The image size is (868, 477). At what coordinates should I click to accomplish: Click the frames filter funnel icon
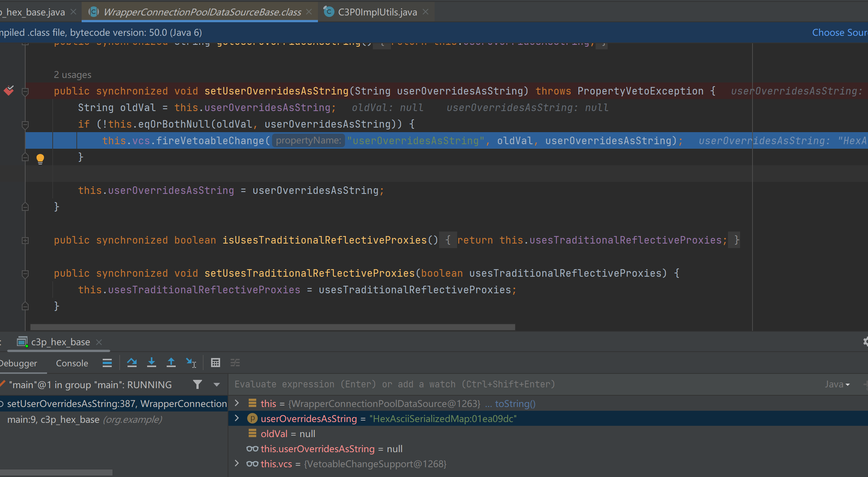tap(197, 384)
